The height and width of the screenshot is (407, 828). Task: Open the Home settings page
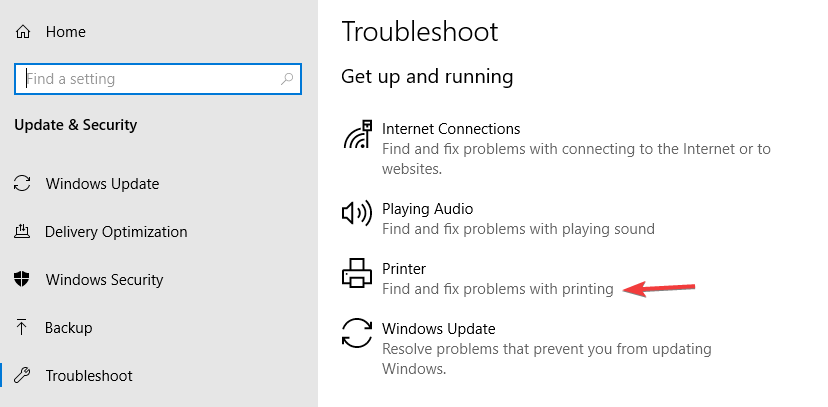tap(65, 32)
